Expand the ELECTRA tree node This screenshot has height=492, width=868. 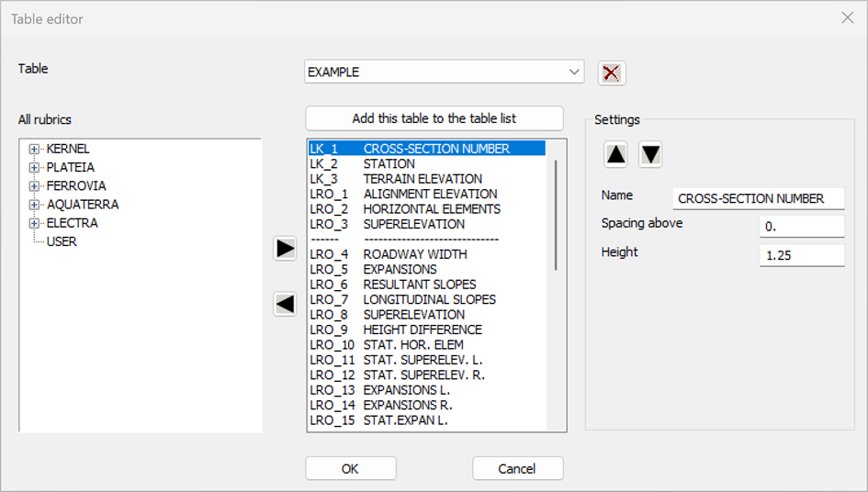pyautogui.click(x=35, y=223)
